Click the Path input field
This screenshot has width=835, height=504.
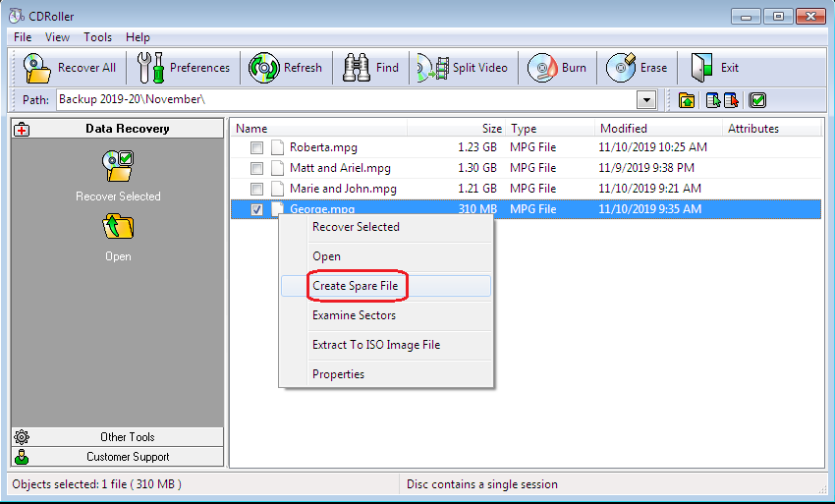(x=347, y=99)
